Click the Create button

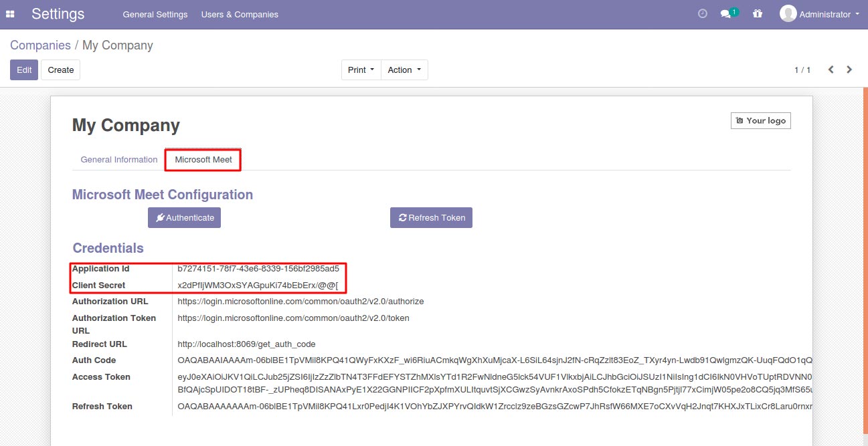pyautogui.click(x=61, y=70)
